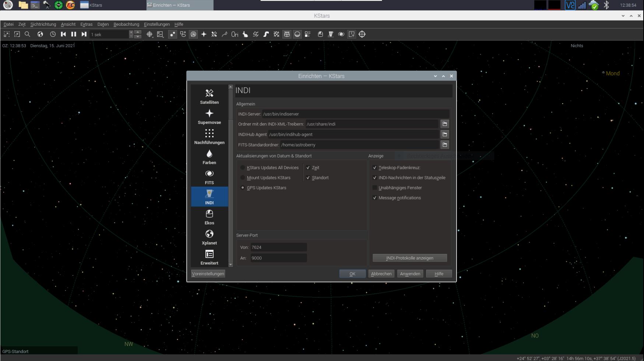Set time to now clock icon
The height and width of the screenshot is (361, 644).
(53, 34)
